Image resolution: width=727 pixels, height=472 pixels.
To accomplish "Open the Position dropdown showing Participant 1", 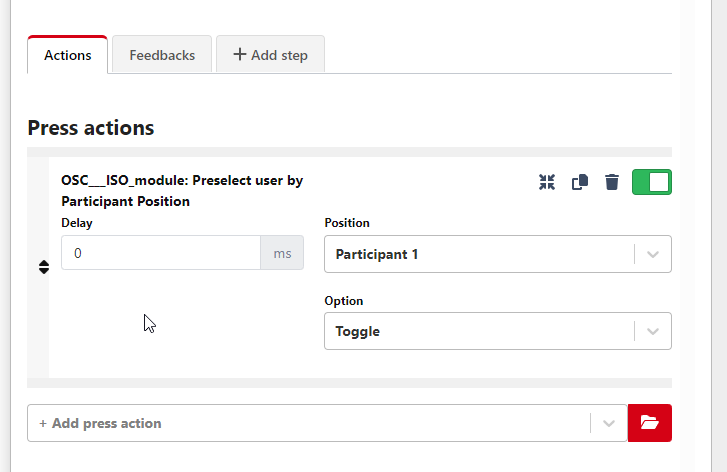I will [480, 254].
